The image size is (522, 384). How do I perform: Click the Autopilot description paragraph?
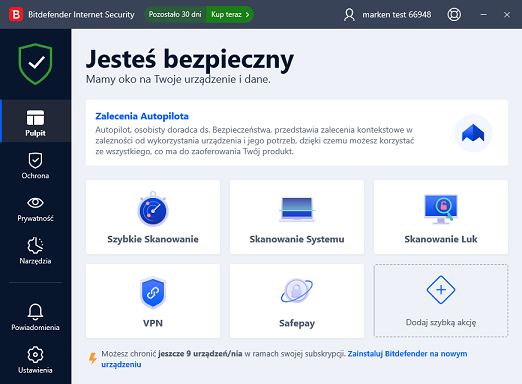pos(255,140)
